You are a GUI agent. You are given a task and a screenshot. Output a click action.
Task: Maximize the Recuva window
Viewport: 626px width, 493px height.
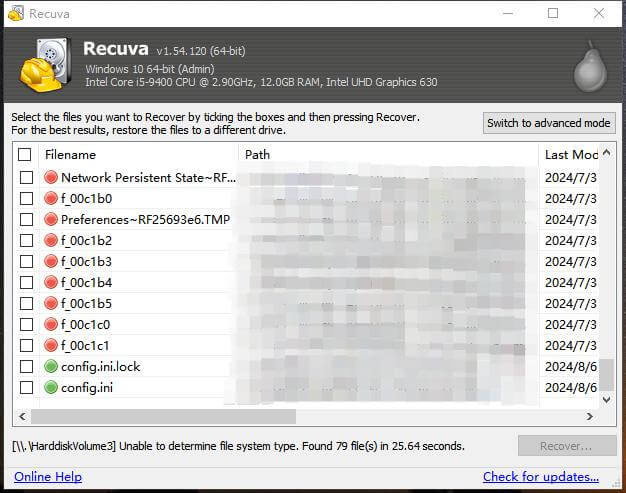tap(553, 13)
